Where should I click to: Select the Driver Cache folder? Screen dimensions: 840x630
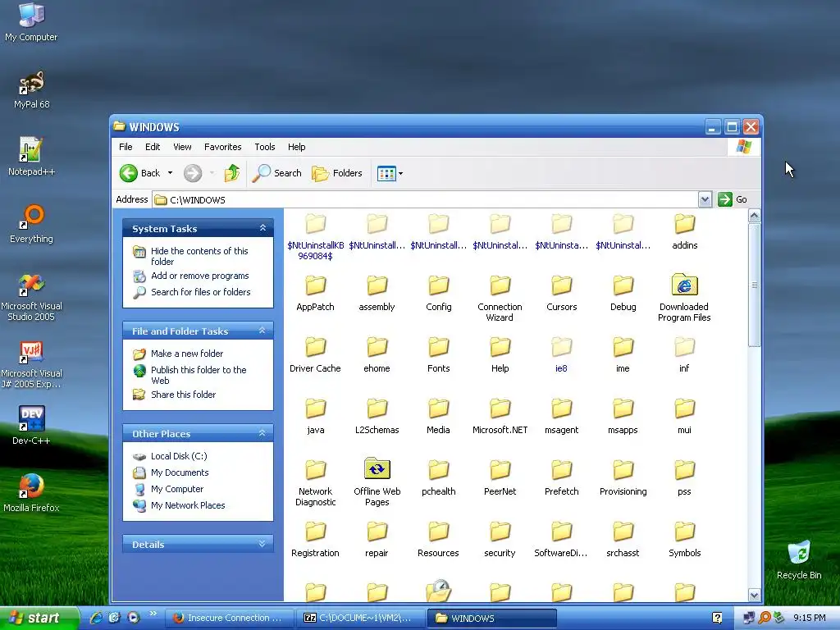[x=315, y=354]
